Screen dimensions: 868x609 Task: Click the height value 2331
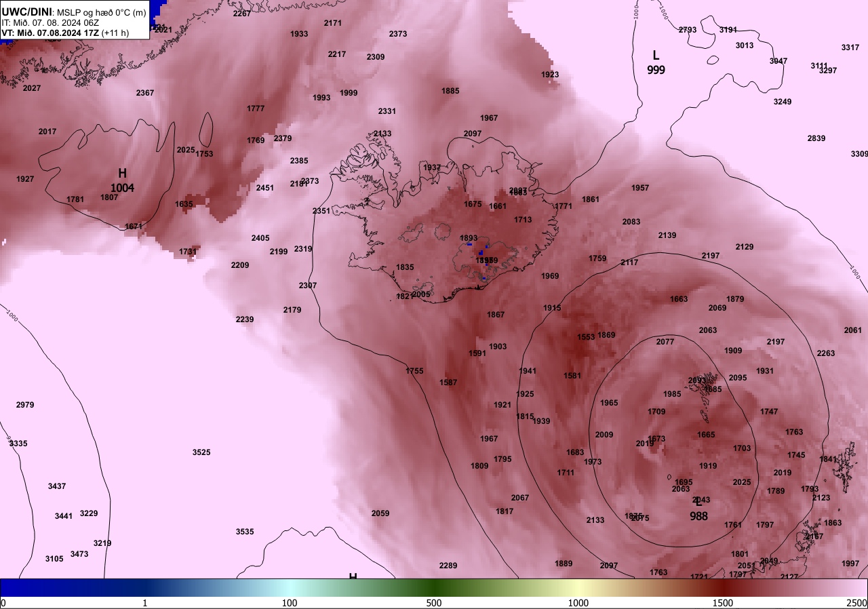[x=387, y=111]
